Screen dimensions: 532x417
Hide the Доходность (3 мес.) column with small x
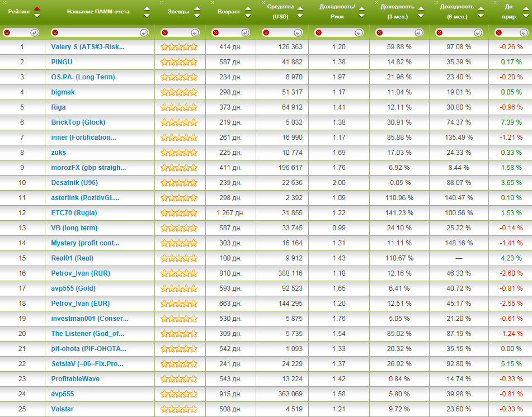[x=376, y=2]
